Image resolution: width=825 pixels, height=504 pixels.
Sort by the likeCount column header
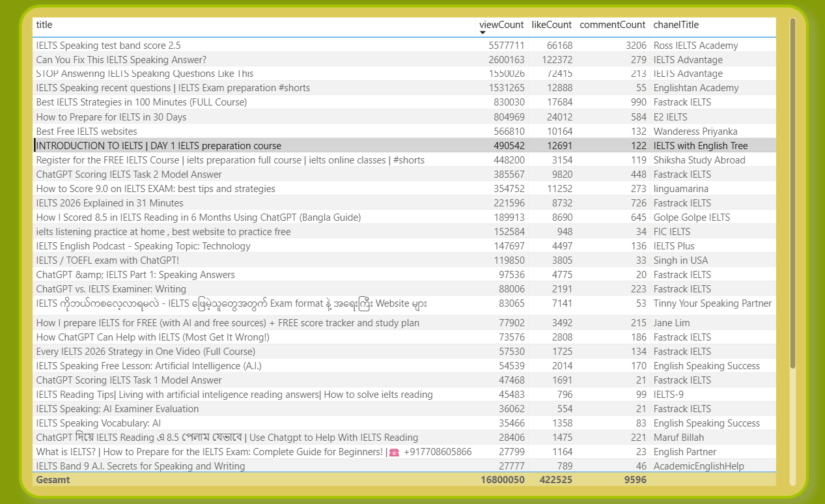[x=551, y=25]
